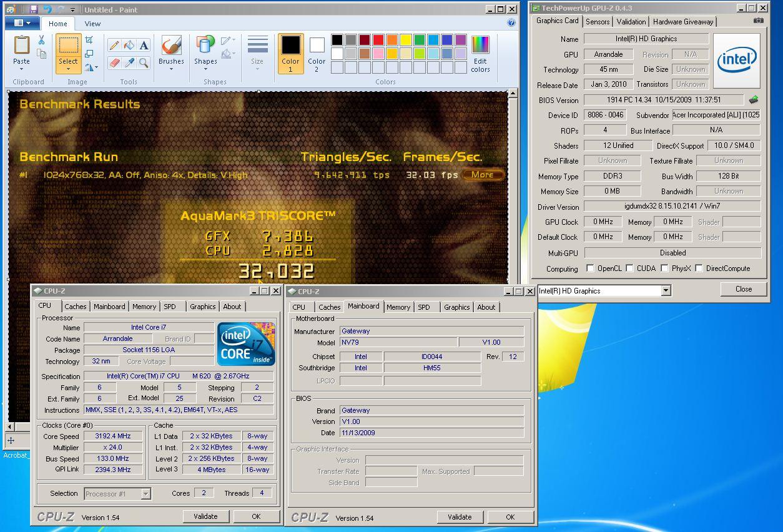Viewport: 783px width, 532px height.
Task: Click the Close button in GPU-Z
Action: [744, 289]
